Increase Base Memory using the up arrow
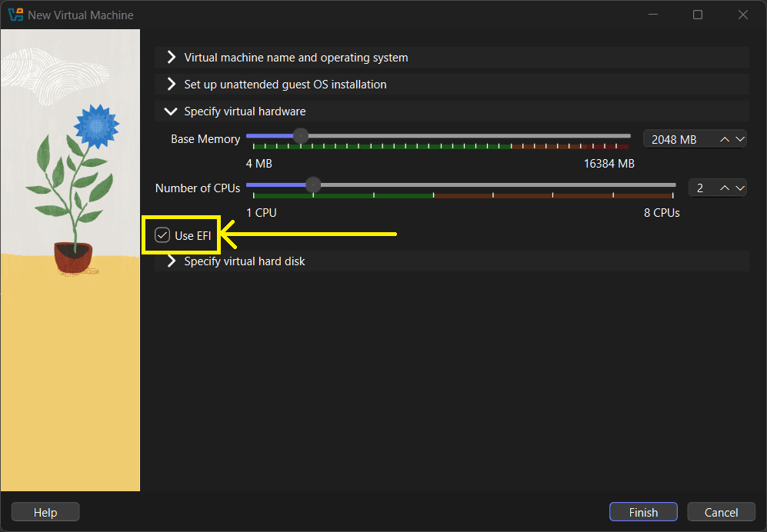 point(725,139)
